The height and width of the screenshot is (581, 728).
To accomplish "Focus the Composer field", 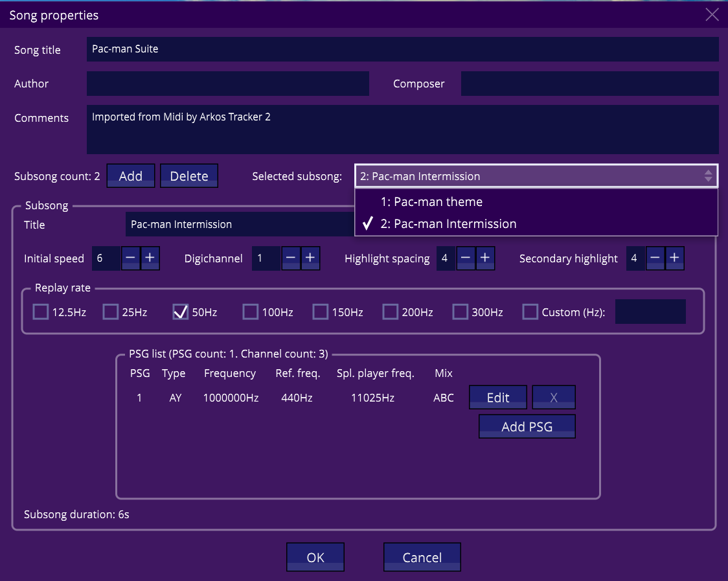I will [589, 84].
